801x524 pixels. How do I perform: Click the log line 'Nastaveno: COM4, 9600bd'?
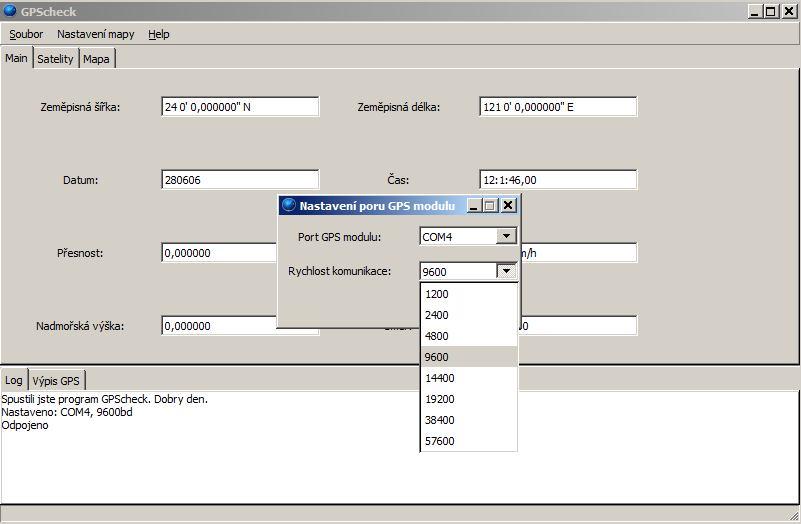pyautogui.click(x=67, y=412)
